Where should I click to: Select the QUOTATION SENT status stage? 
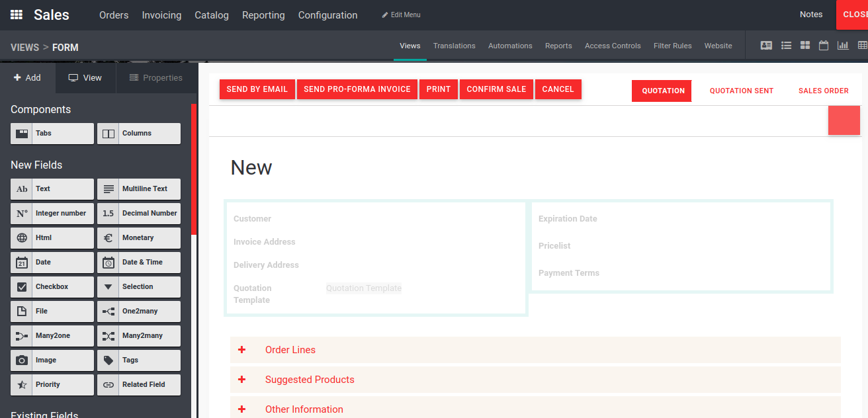tap(742, 91)
